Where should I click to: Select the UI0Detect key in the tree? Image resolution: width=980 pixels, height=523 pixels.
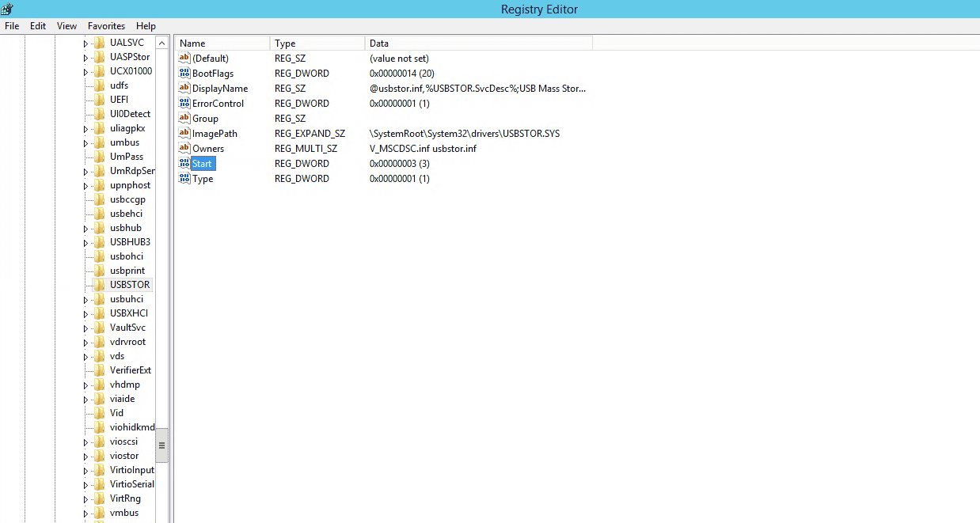pyautogui.click(x=130, y=114)
